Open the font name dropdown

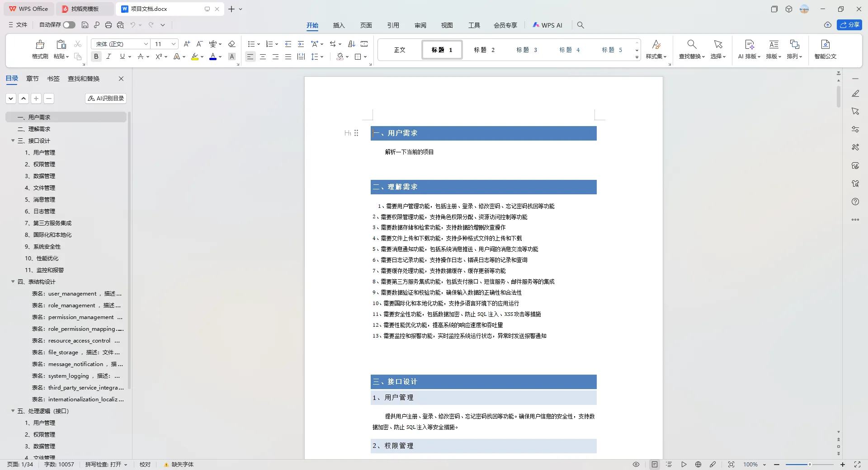coord(146,44)
